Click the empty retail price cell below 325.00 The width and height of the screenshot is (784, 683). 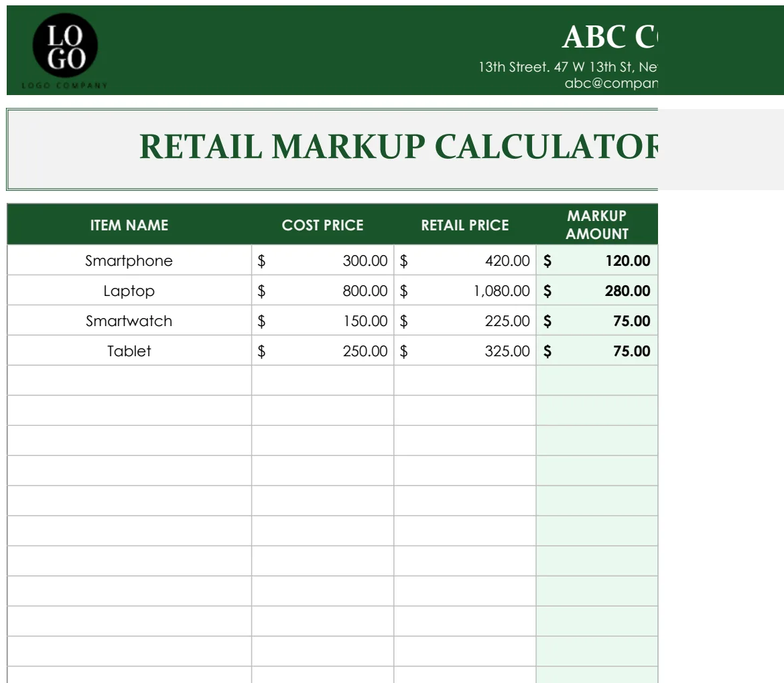tap(465, 381)
